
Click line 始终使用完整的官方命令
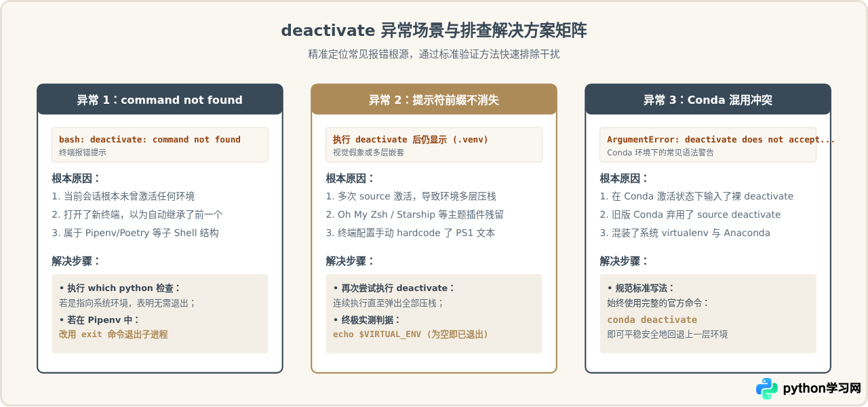click(x=658, y=303)
